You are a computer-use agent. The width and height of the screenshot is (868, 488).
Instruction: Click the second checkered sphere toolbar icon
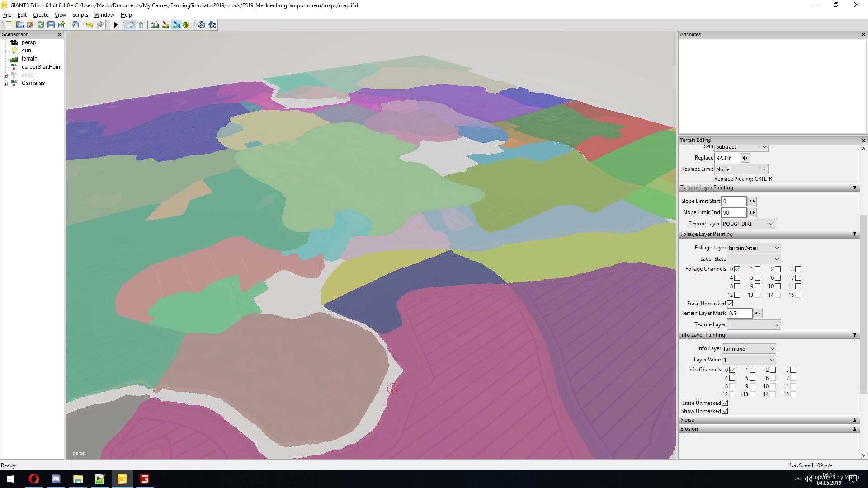[212, 25]
